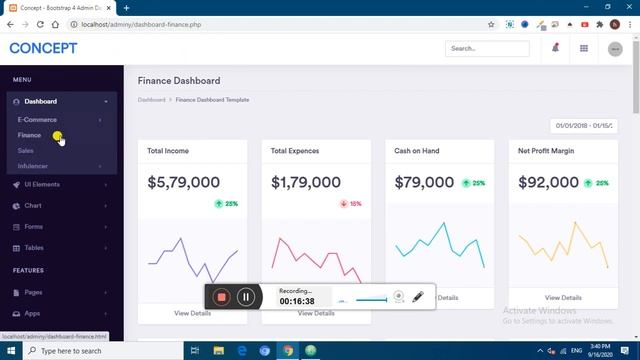Click the CONCEPT logo link

[43, 48]
